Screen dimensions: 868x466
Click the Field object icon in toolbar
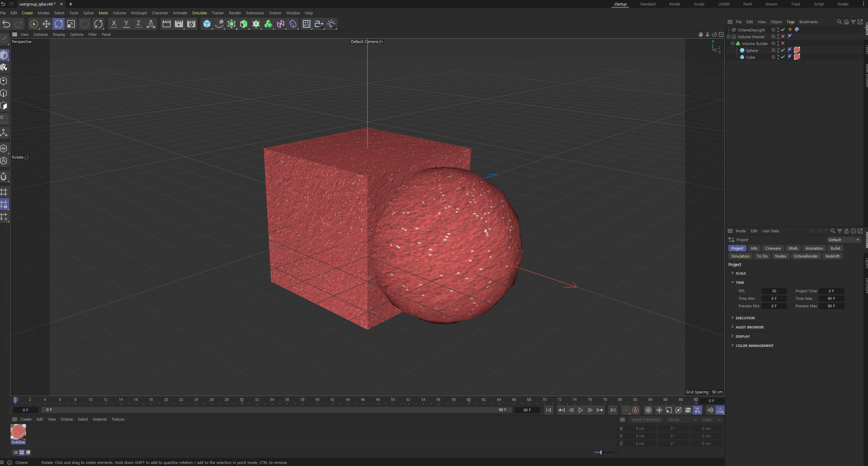coord(293,24)
